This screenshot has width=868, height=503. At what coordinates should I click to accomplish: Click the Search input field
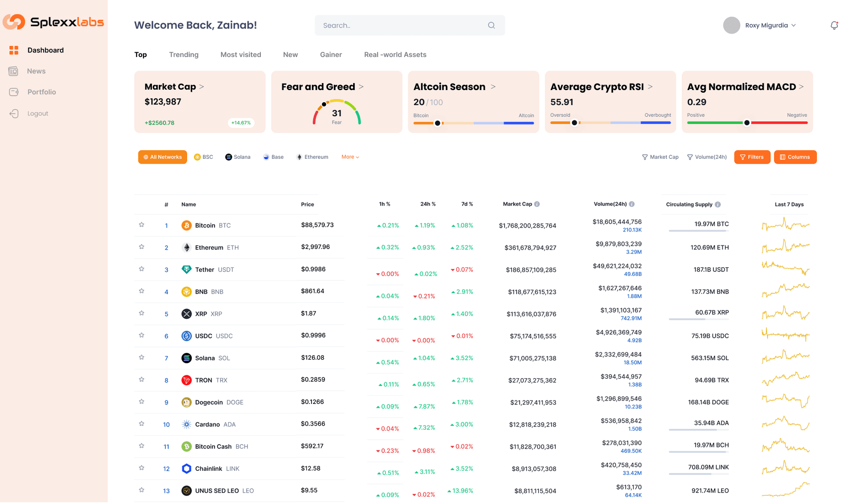click(410, 25)
